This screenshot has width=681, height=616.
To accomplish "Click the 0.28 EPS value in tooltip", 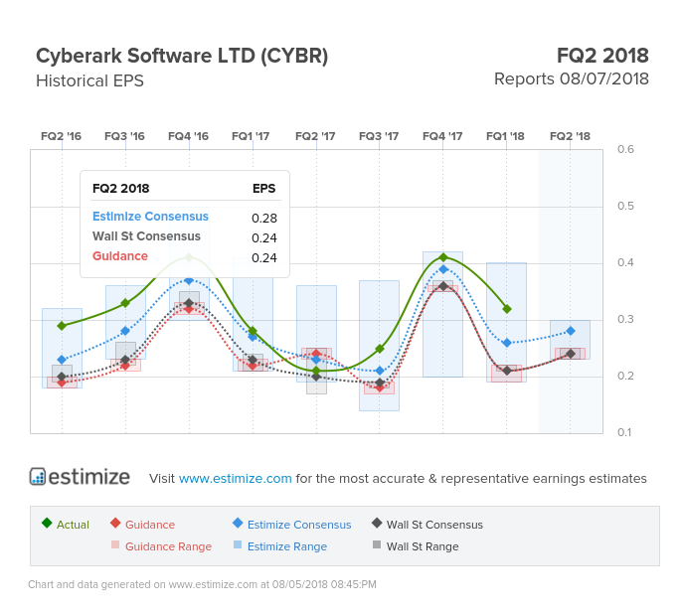I will 264,218.
